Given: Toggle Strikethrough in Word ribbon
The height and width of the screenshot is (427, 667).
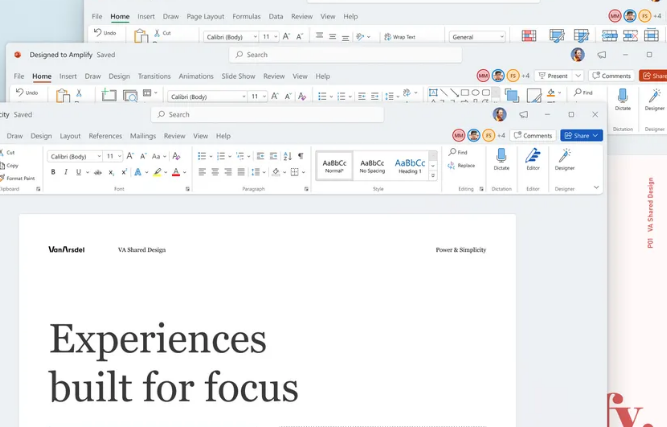Looking at the screenshot, I should [x=98, y=172].
